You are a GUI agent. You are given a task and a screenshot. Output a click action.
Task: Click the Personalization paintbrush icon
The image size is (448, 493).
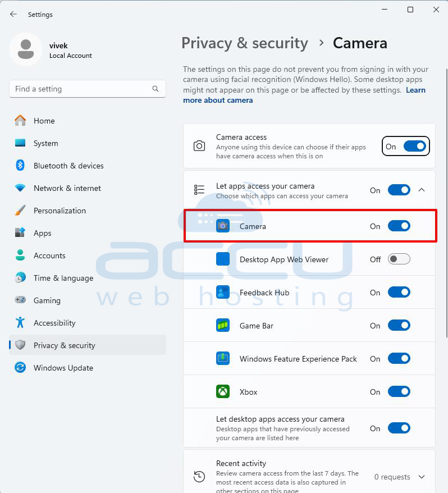click(x=20, y=211)
